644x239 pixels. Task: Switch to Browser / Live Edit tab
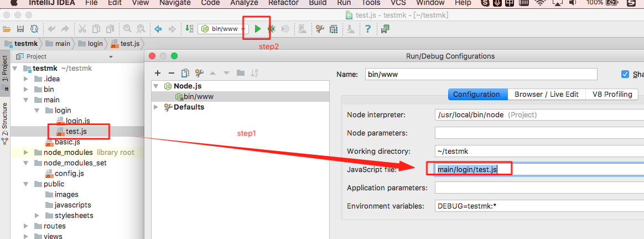coord(546,95)
